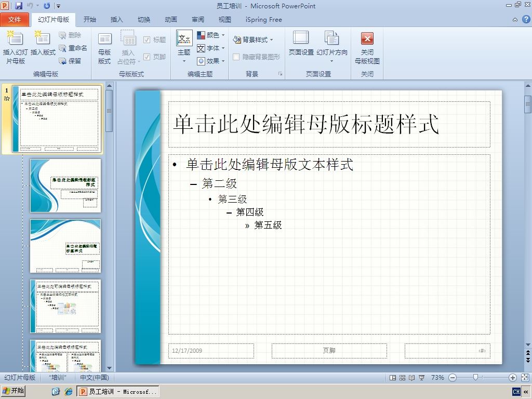Click the Save icon in quick access toolbar
Screen dimensions: 532x399
click(x=19, y=5)
